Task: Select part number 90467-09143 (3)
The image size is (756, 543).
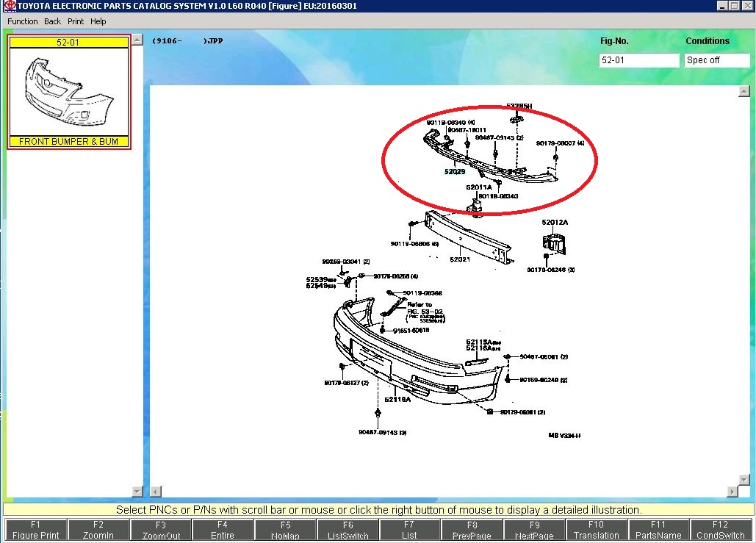Action: 382,433
